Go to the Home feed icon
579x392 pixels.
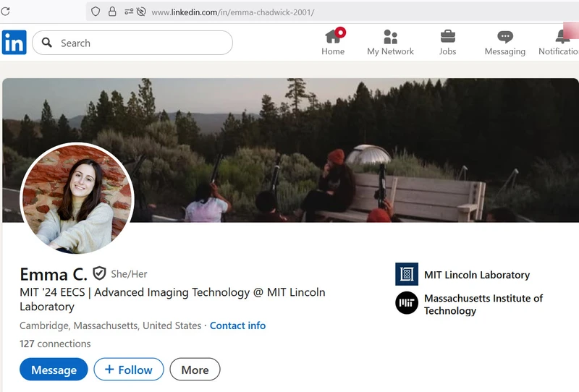pos(333,36)
